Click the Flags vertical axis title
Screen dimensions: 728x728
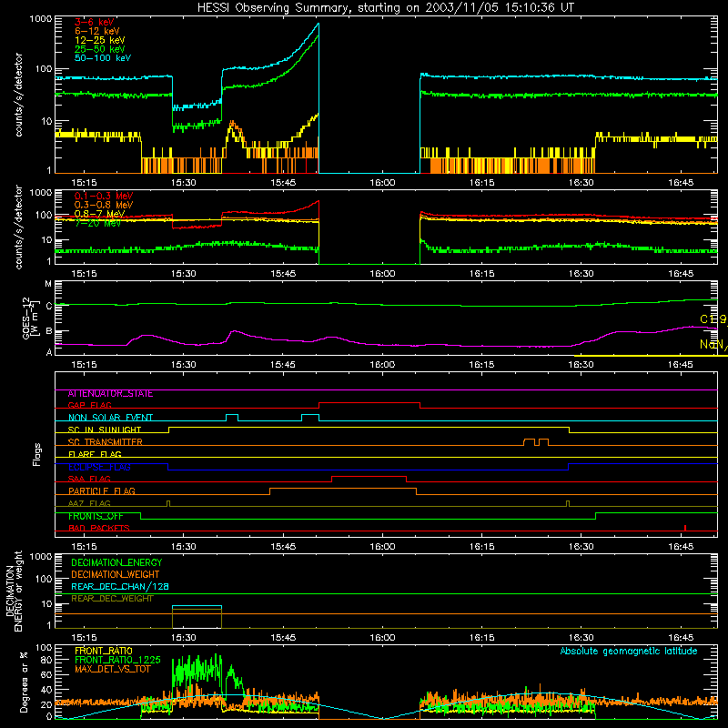(37, 454)
